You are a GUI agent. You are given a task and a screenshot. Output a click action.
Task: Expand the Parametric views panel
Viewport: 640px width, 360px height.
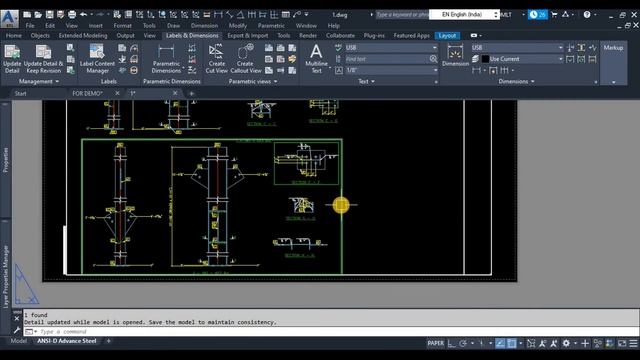tap(253, 82)
